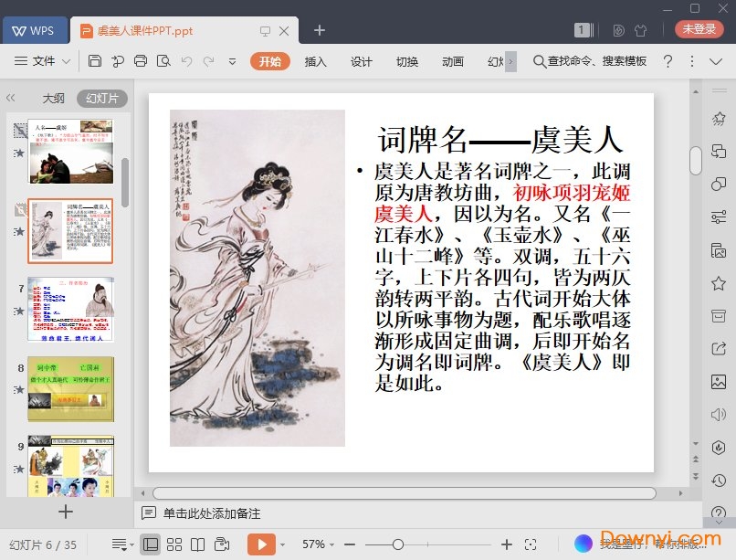Screen dimensions: 736x560
Task: Expand the ribbon tab overflow arrow
Action: click(510, 61)
